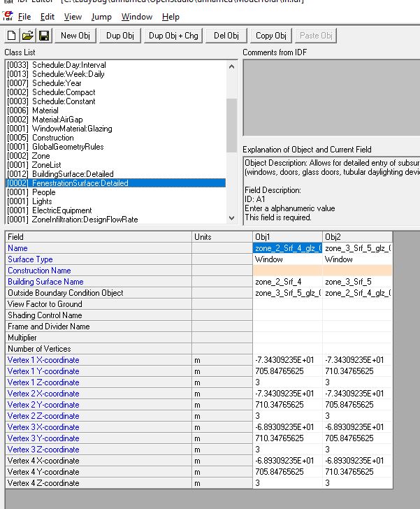Click the Frame and Divider Name label
Image resolution: width=420 pixels, height=509 pixels.
click(49, 327)
